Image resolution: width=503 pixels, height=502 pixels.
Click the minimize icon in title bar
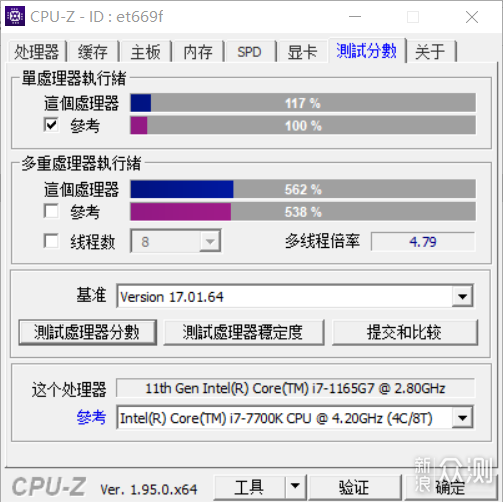tap(355, 17)
